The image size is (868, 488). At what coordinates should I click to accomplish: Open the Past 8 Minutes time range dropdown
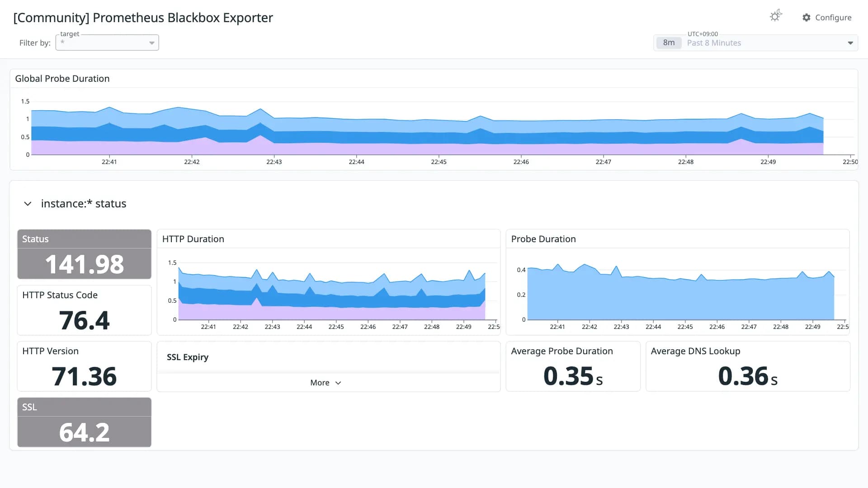756,43
